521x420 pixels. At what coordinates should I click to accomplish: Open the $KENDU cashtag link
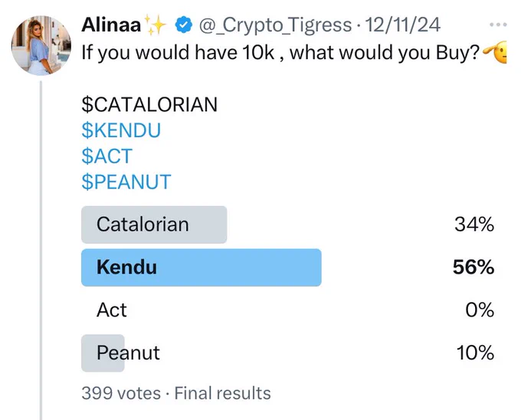tap(121, 130)
